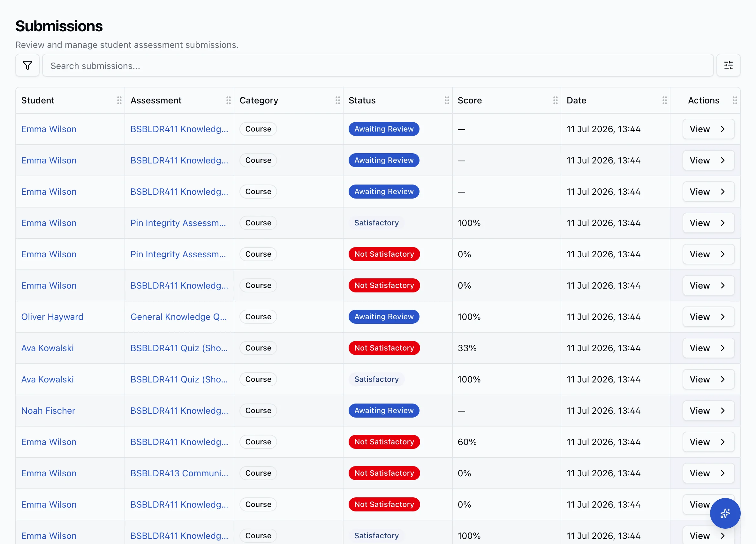This screenshot has width=756, height=544.
Task: Click the Submissions page heading
Action: click(x=59, y=26)
